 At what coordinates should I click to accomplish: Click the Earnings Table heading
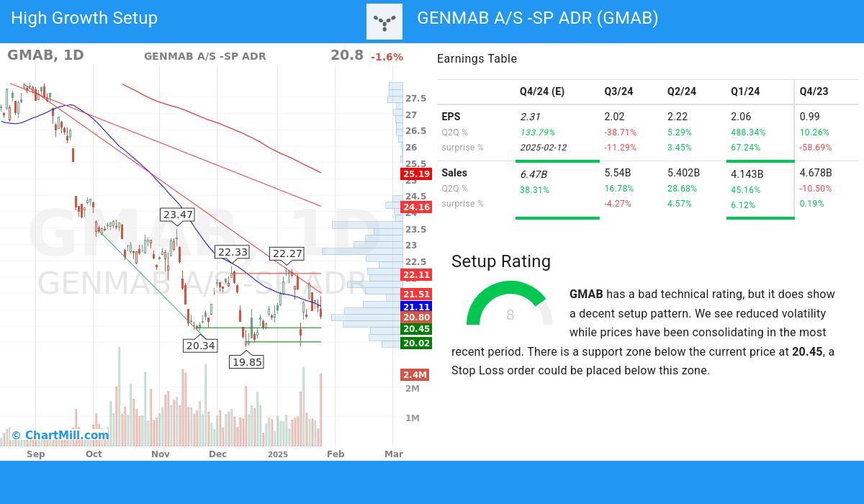pyautogui.click(x=477, y=59)
